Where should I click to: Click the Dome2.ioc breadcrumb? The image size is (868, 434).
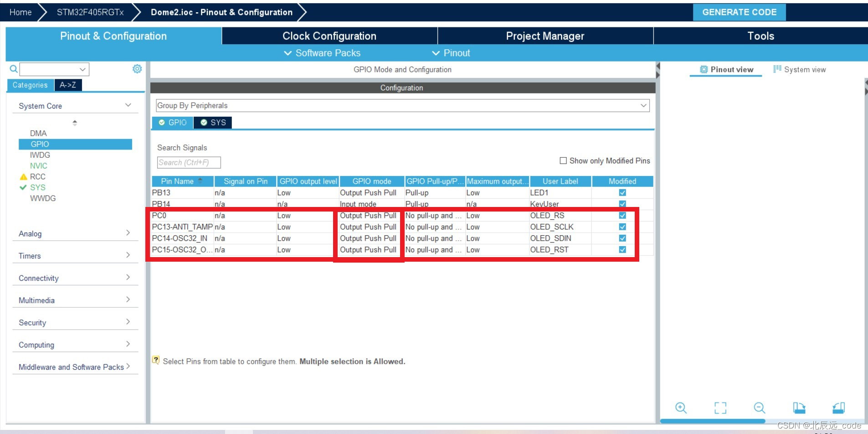pos(221,12)
